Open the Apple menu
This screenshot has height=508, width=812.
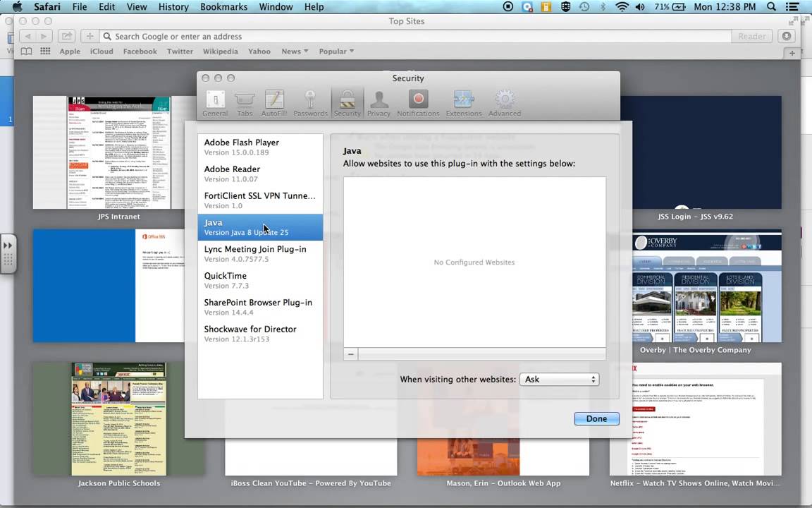17,7
